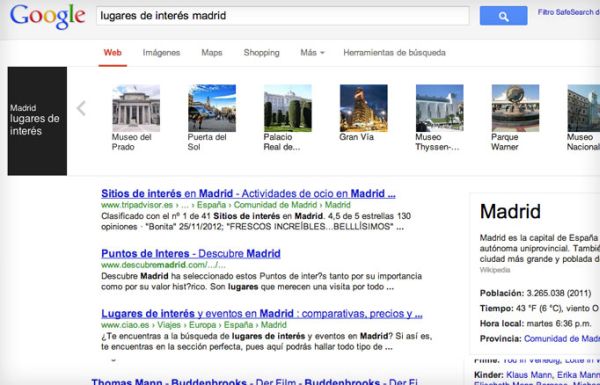This screenshot has height=385, width=600.
Task: Click the www.descubremadrid.com URL text
Action: coord(163,265)
